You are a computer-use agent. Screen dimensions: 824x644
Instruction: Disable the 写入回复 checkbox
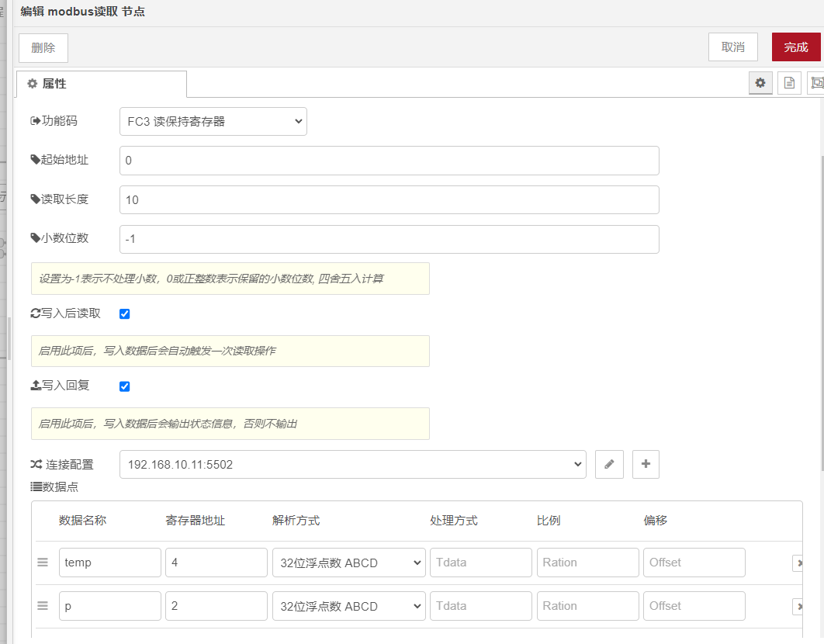(x=124, y=386)
